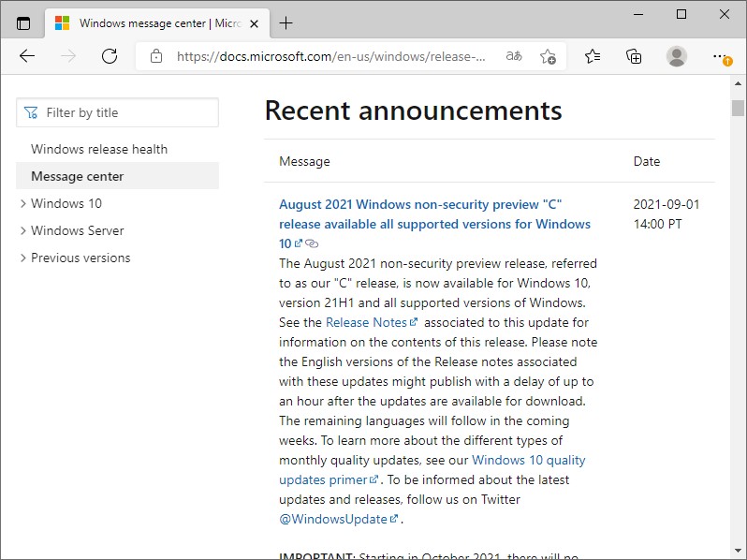747x560 pixels.
Task: Maximize the browser window
Action: (x=681, y=14)
